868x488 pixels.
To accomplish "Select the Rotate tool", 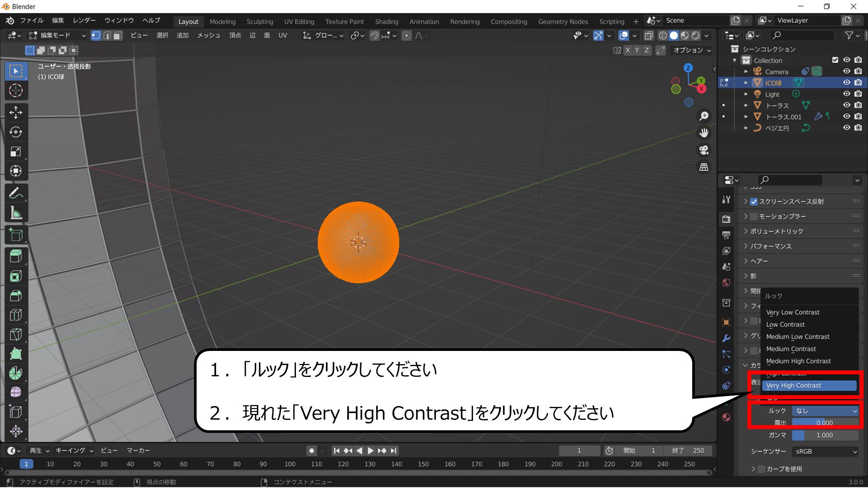I will pyautogui.click(x=16, y=132).
